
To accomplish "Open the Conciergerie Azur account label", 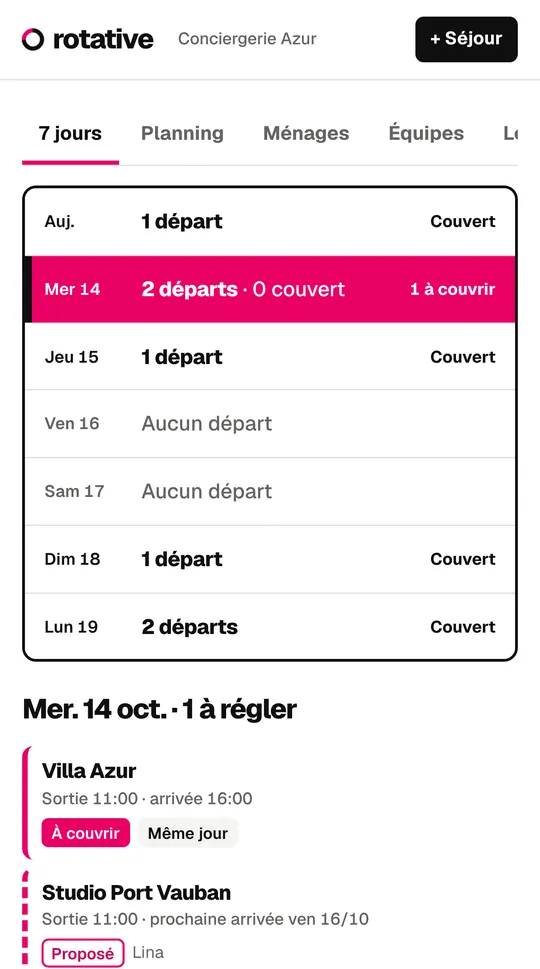I will tap(247, 39).
